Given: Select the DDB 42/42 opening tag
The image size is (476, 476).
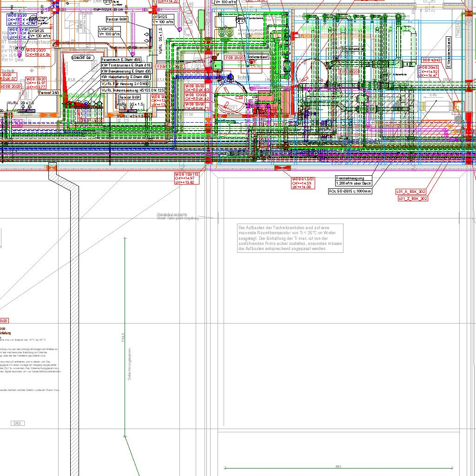Looking at the screenshot, I should [431, 60].
